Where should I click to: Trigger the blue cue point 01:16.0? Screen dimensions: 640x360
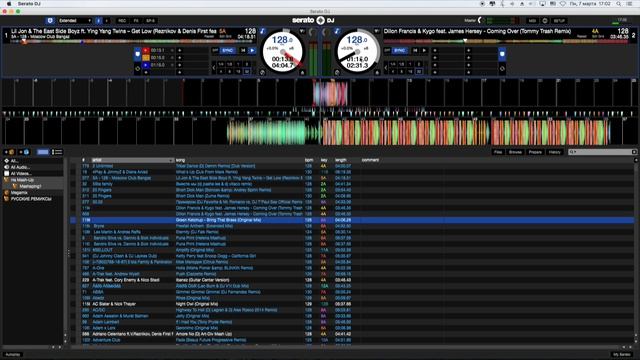coord(146,65)
